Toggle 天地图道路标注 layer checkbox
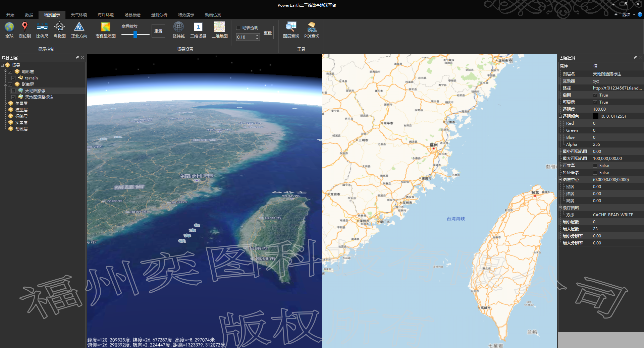644x348 pixels. [x=13, y=97]
